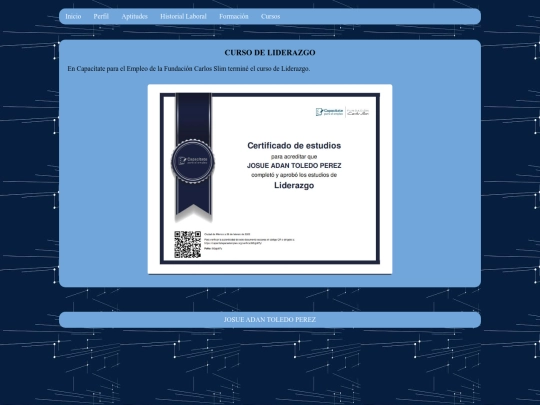This screenshot has height=405, width=540.
Task: Click 'Certificado de estudios' title text
Action: click(294, 145)
